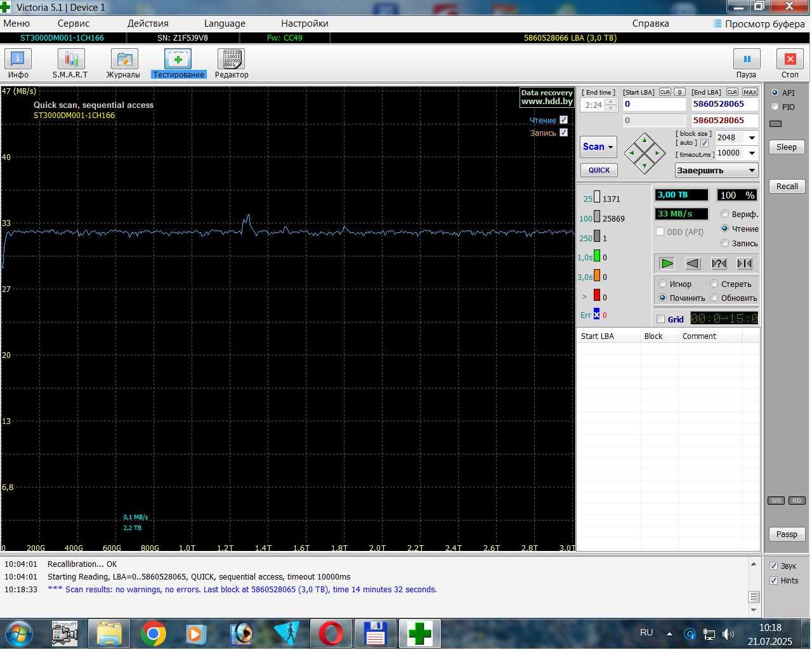Open Opera browser from the taskbar

point(331,633)
